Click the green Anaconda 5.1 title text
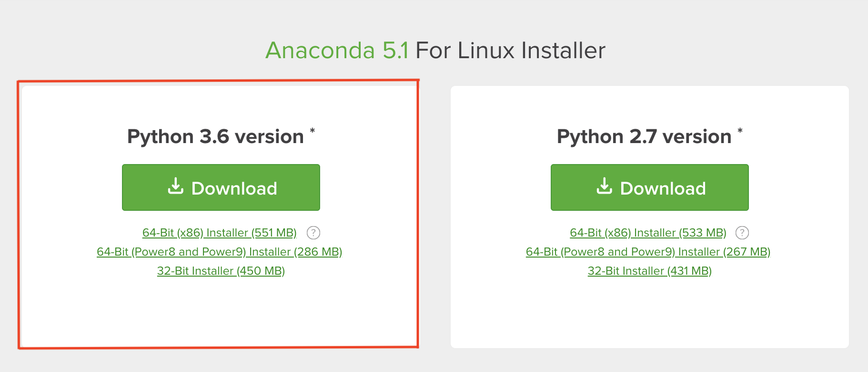This screenshot has height=372, width=868. click(x=337, y=51)
